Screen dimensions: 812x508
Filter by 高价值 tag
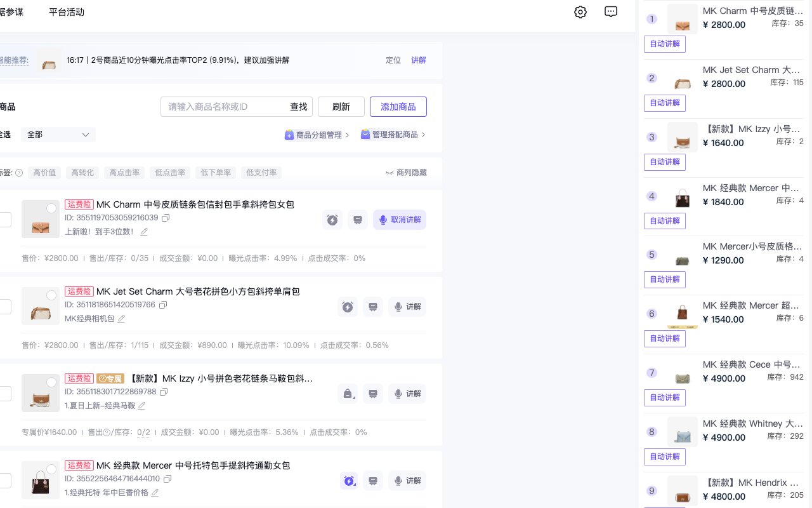pos(44,173)
